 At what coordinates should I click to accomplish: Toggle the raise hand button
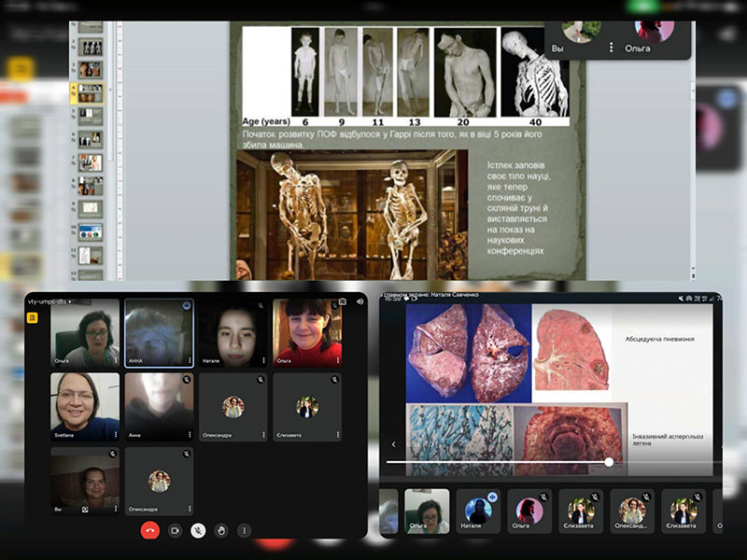221,530
